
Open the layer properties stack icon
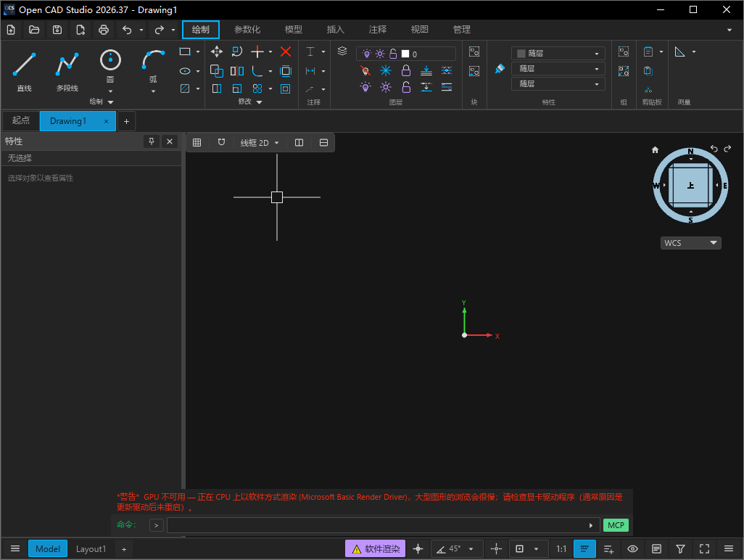click(x=342, y=52)
